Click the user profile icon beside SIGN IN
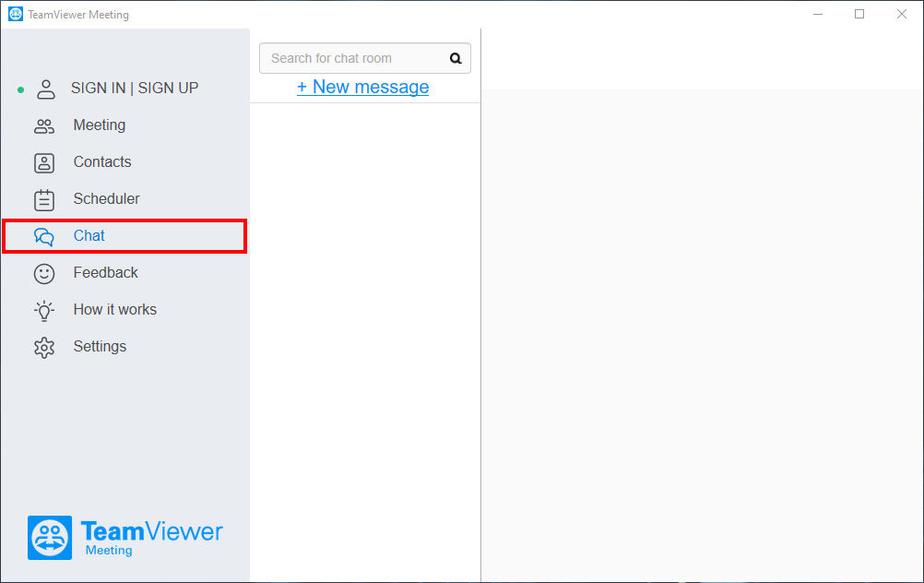 coord(45,89)
